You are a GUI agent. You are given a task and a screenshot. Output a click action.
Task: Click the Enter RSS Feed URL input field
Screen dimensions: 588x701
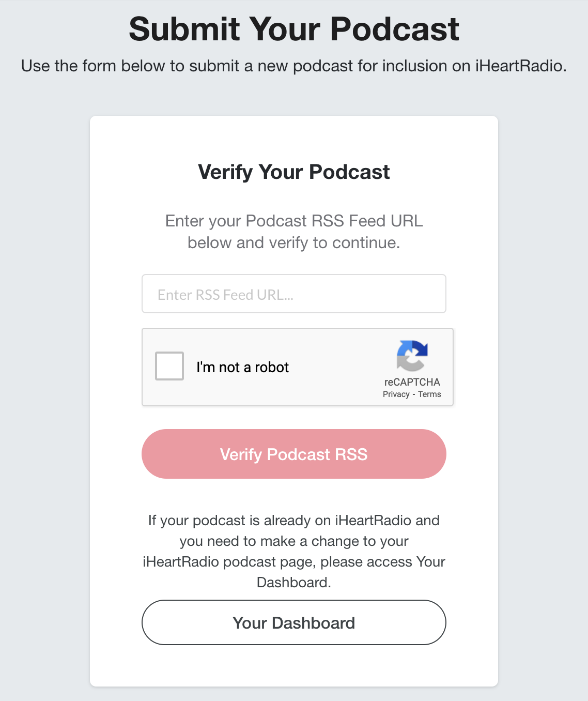coord(293,294)
